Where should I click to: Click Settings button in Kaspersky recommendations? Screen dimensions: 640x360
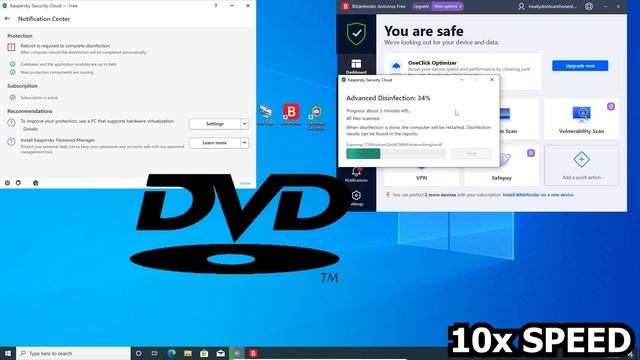[x=215, y=124]
